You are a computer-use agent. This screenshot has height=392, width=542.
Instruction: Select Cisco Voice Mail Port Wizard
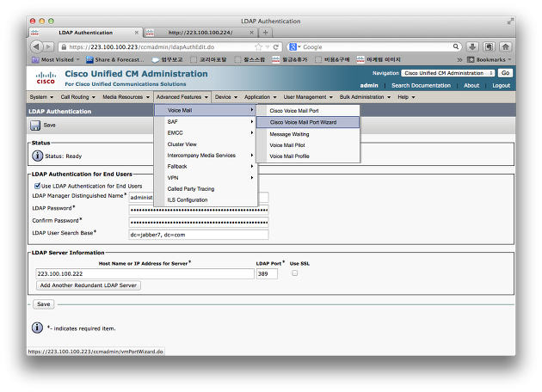point(308,122)
